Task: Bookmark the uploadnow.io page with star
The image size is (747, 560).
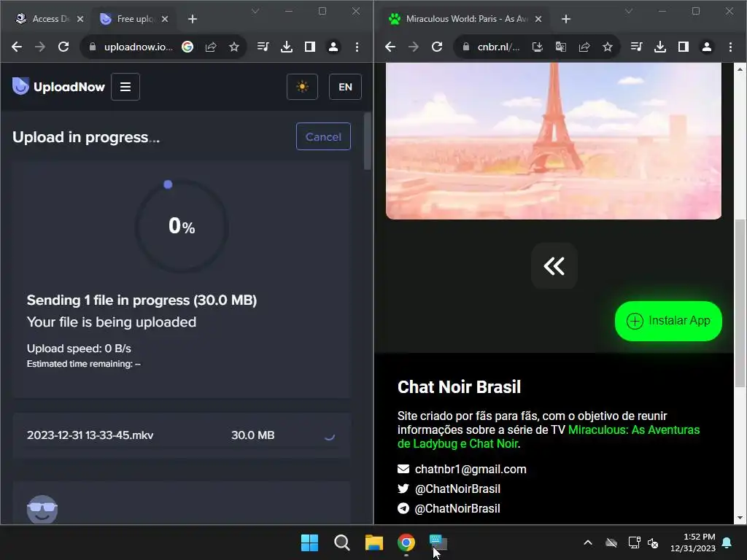Action: pos(234,47)
